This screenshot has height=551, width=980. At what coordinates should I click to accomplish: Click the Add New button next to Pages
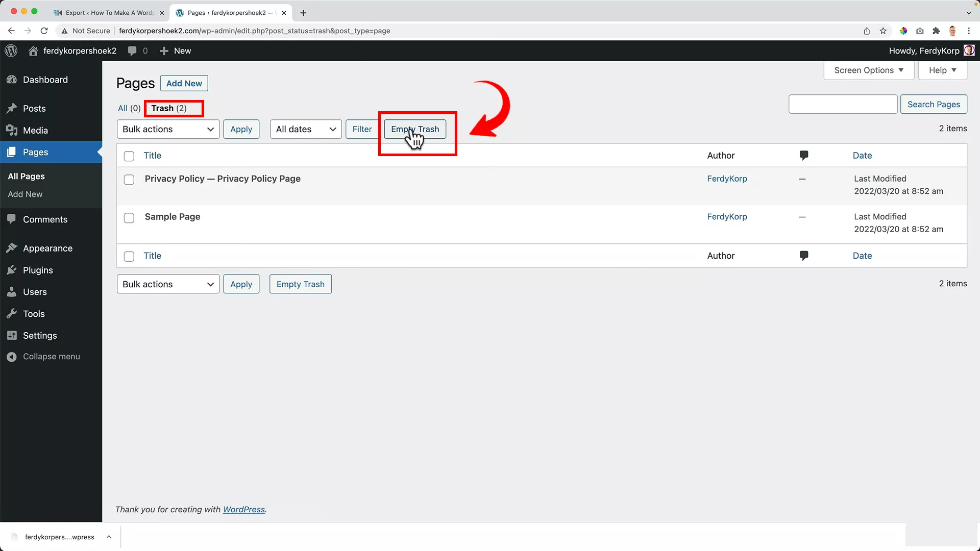click(x=183, y=83)
